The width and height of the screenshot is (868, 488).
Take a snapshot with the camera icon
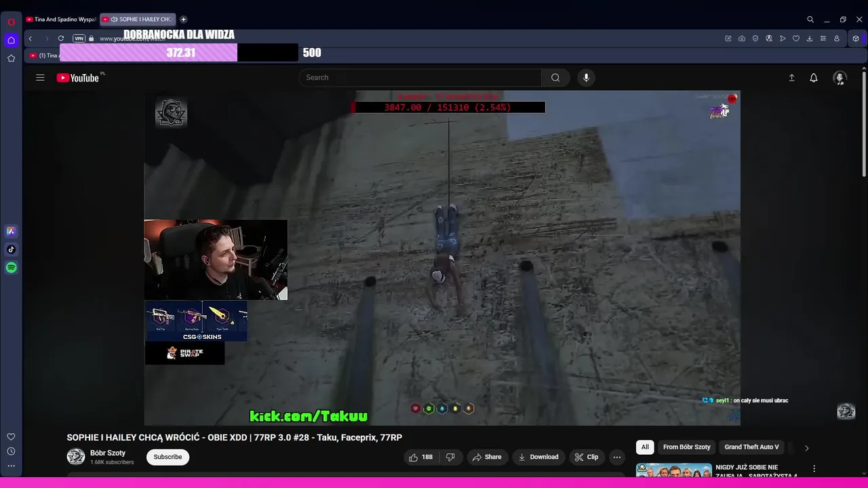tap(742, 39)
